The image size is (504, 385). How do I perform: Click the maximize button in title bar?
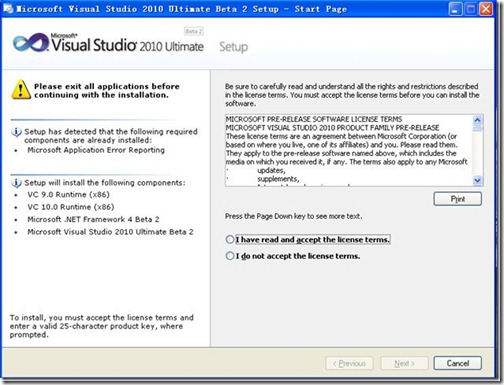471,9
